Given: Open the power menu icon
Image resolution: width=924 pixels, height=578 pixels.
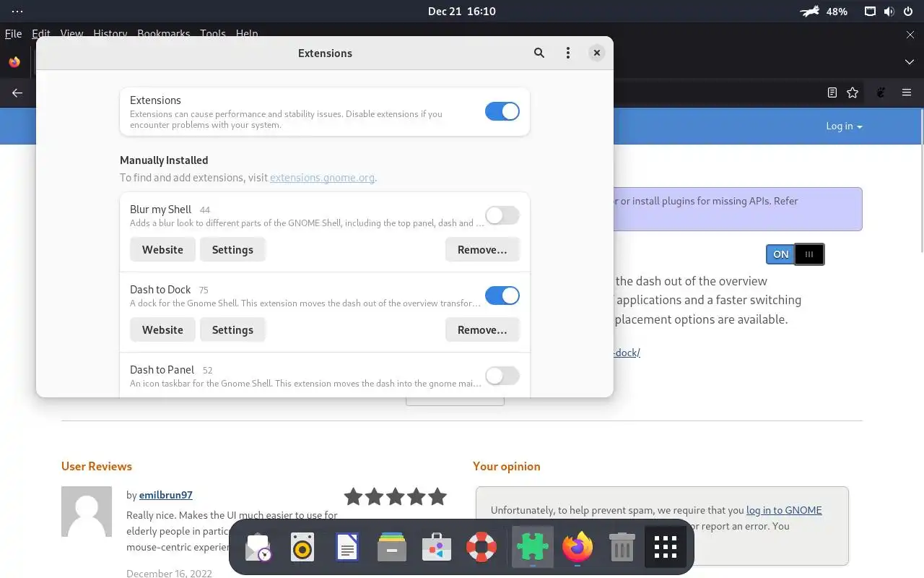Looking at the screenshot, I should coord(907,12).
